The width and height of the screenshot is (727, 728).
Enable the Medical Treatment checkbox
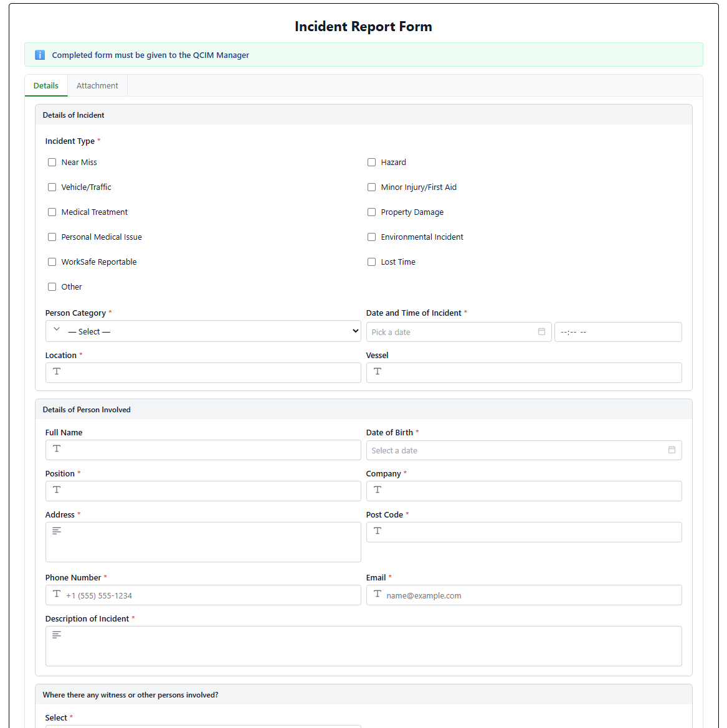52,212
